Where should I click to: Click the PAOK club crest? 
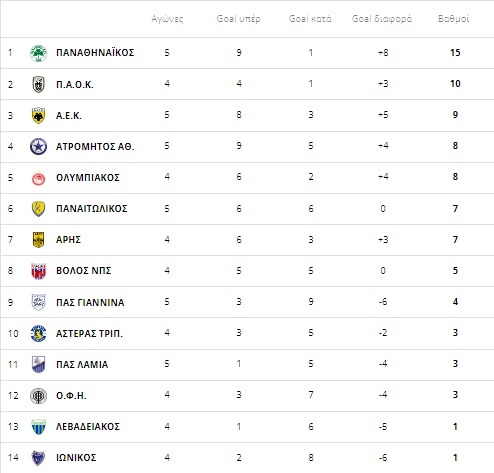pyautogui.click(x=38, y=84)
